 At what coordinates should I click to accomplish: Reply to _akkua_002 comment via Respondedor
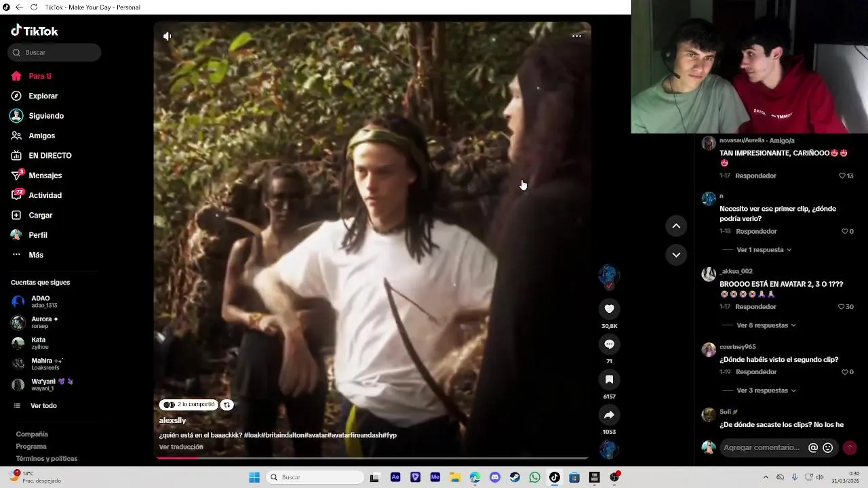(x=755, y=306)
